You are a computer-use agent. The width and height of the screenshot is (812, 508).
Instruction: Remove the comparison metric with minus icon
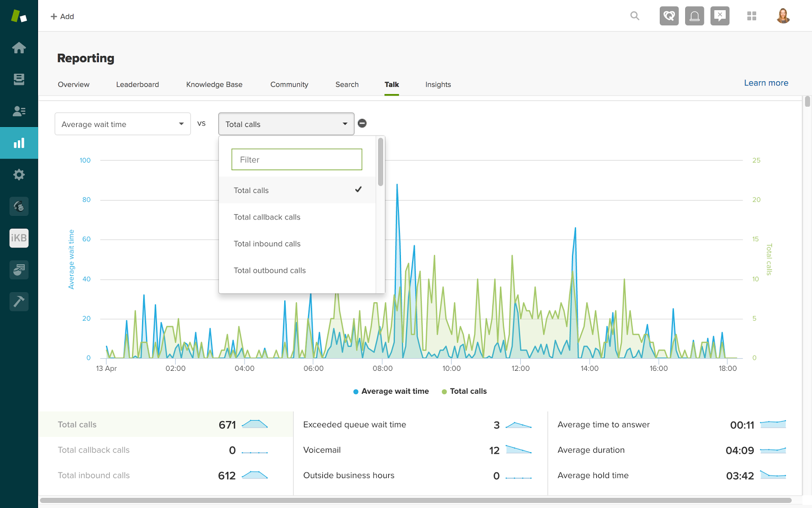(x=362, y=123)
